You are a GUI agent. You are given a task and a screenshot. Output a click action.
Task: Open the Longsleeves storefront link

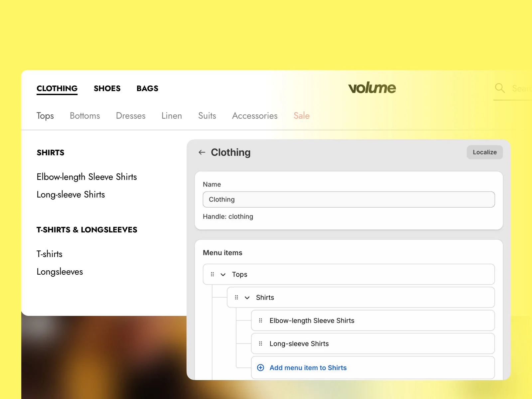click(x=60, y=272)
